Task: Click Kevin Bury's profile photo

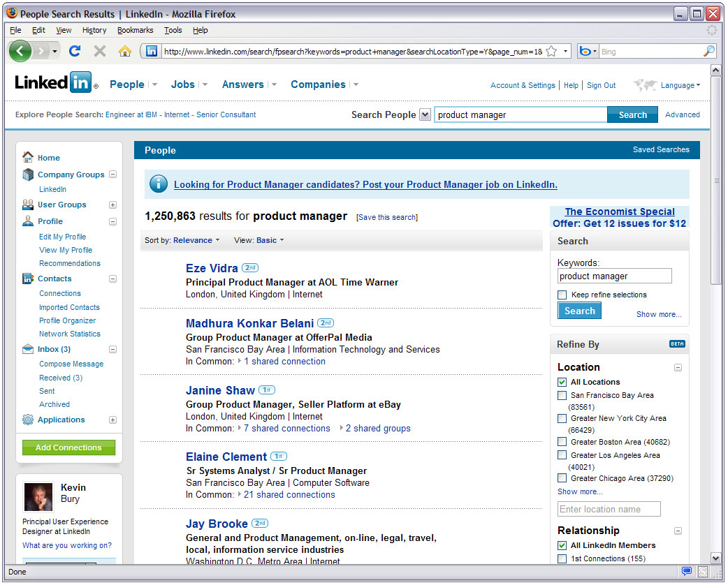Action: 38,497
